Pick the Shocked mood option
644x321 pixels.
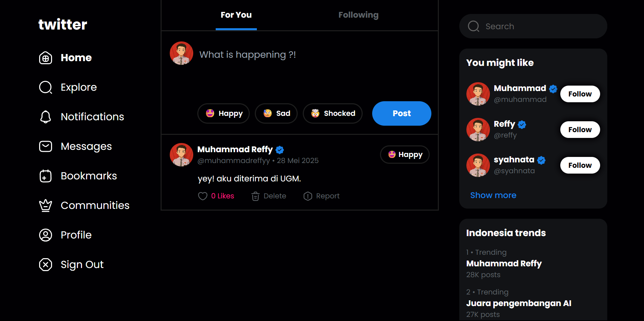tap(332, 113)
